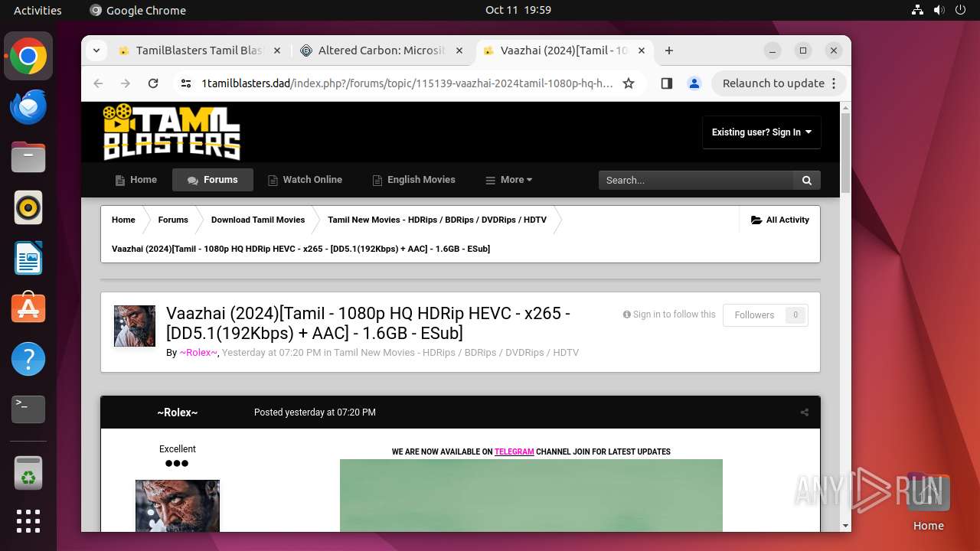Viewport: 980px width, 551px height.
Task: Open the Home item in the site navigation
Action: click(136, 180)
